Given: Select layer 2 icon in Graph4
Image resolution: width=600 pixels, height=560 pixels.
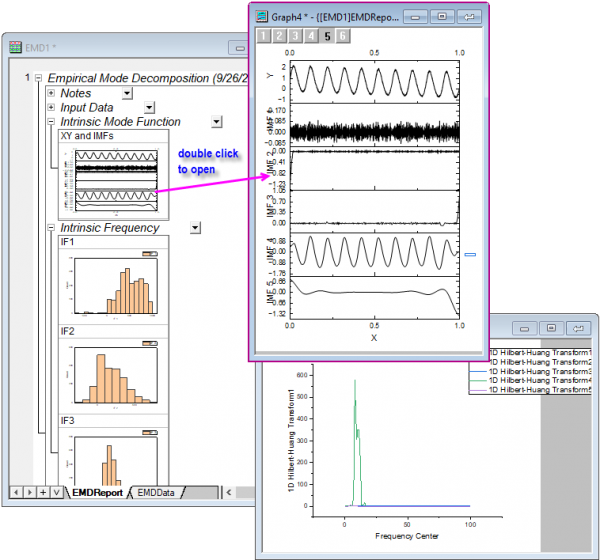Looking at the screenshot, I should click(280, 36).
